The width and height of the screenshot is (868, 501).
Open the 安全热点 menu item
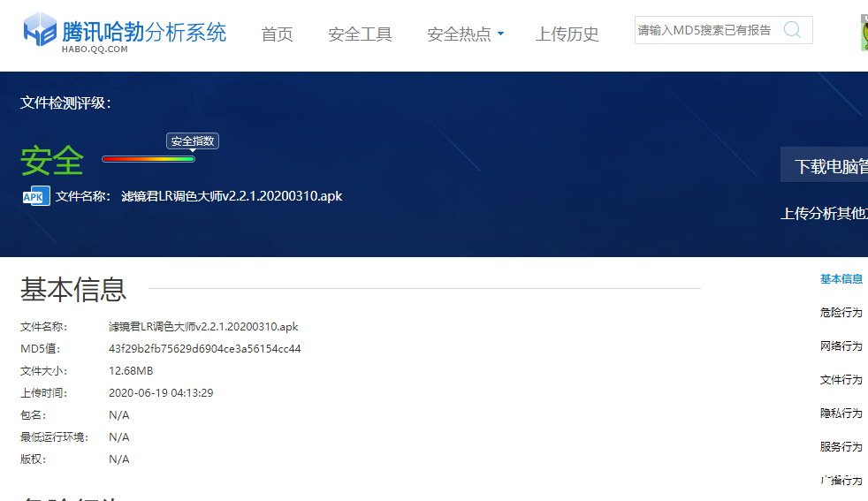[459, 34]
